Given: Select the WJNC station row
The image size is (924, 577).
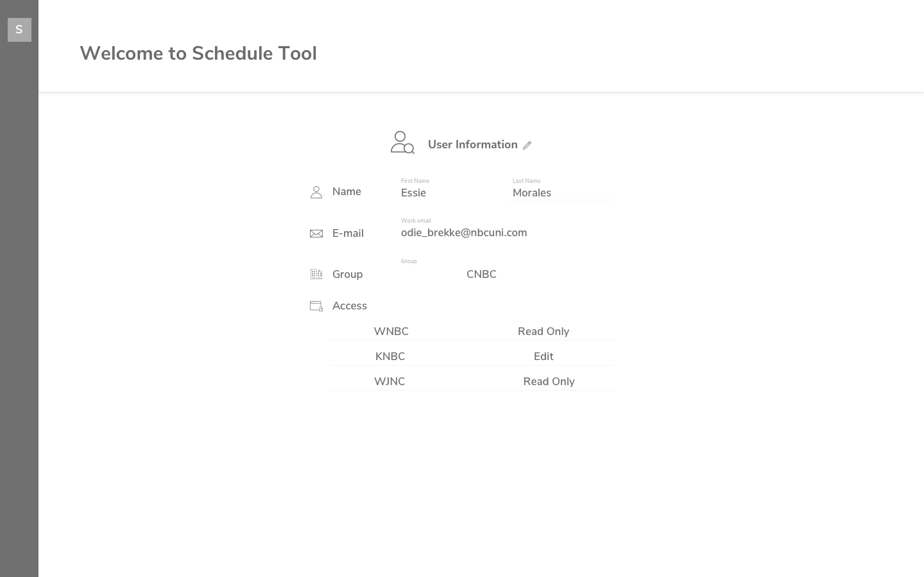Looking at the screenshot, I should click(x=389, y=381).
